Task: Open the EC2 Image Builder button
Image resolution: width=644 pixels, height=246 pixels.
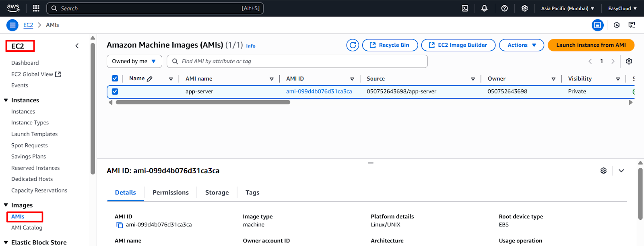Action: tap(458, 45)
